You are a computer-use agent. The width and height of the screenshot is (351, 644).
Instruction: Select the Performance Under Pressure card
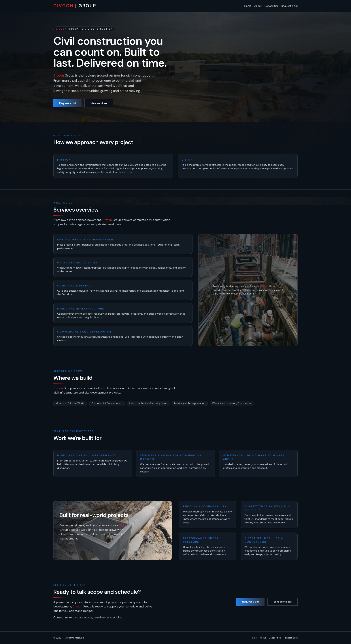[x=208, y=546]
